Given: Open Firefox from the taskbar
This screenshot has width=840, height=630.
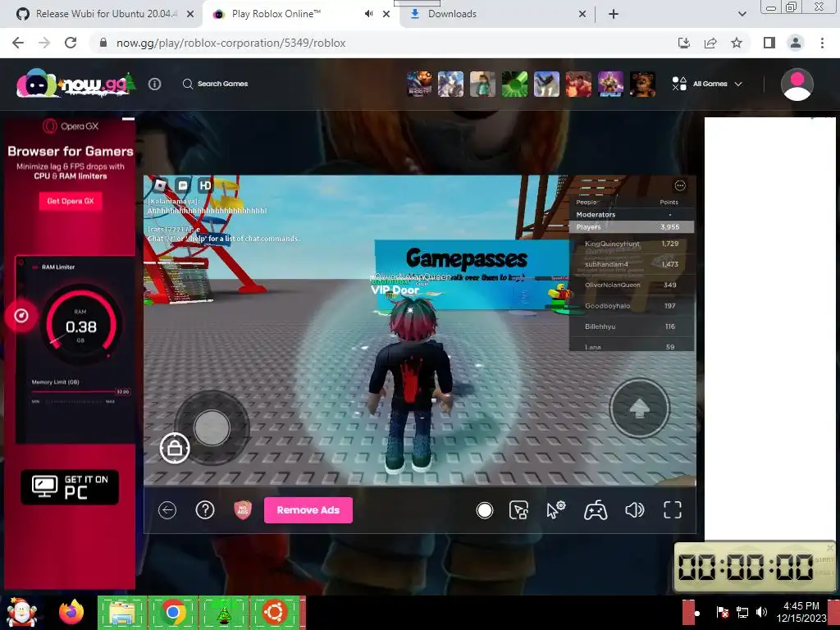Looking at the screenshot, I should pyautogui.click(x=71, y=612).
